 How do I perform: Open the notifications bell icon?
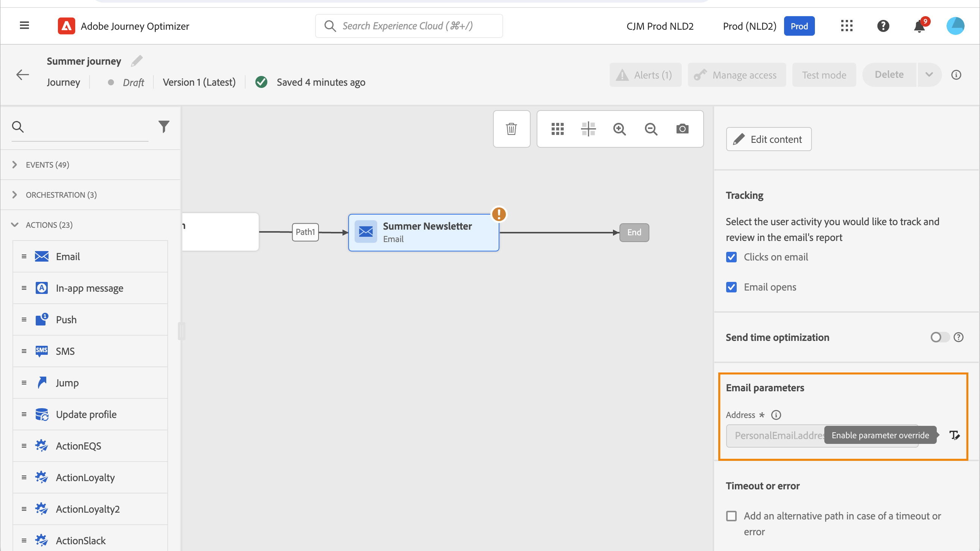tap(919, 26)
